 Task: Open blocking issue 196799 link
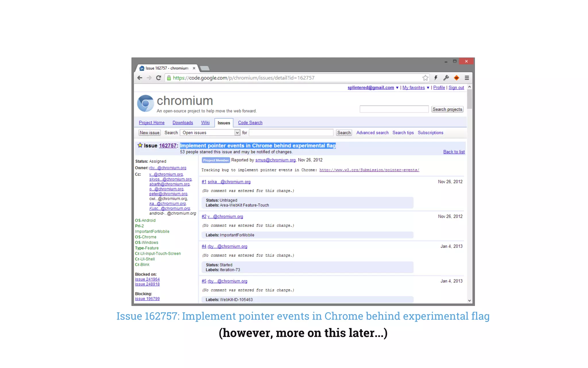pyautogui.click(x=147, y=299)
